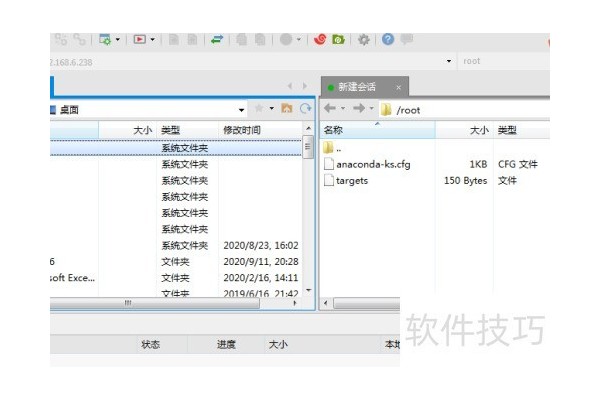This screenshot has height=400, width=600.
Task: Click the reconnect session icon
Action: [x=60, y=39]
